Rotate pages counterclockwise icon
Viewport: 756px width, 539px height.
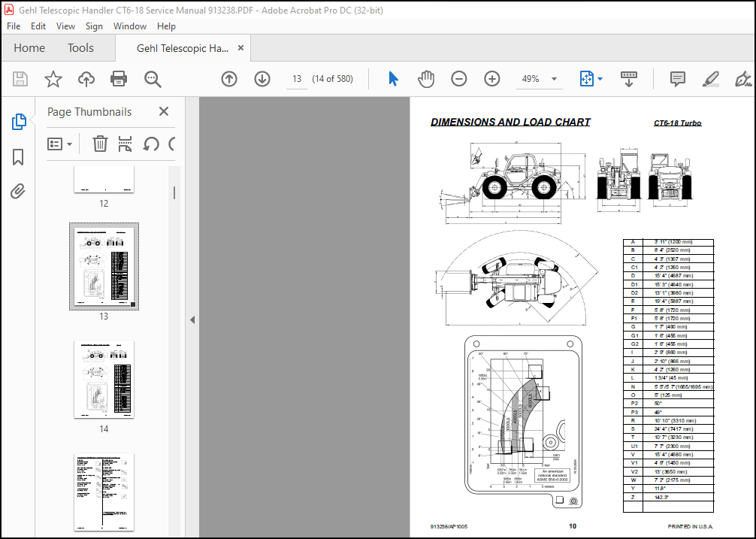pos(151,144)
